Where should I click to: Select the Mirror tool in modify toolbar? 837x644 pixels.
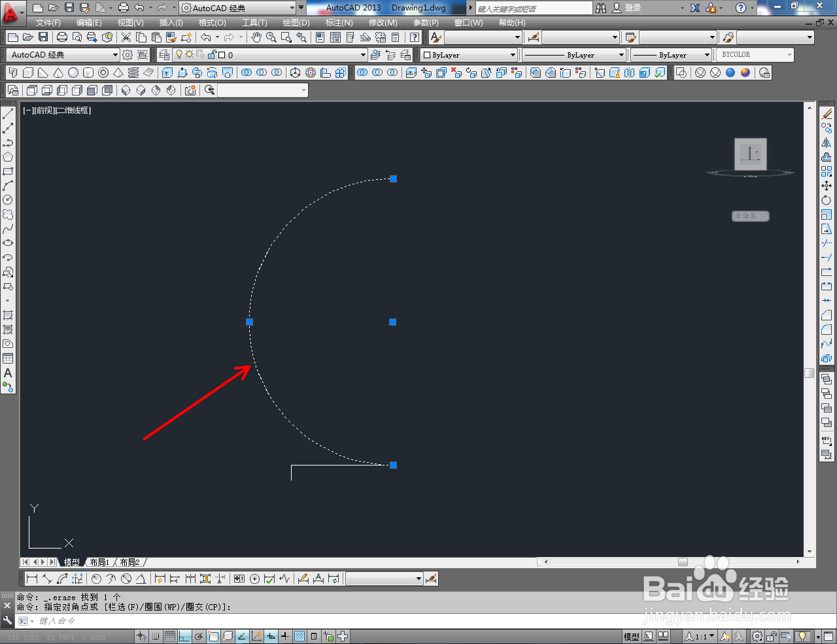point(827,143)
